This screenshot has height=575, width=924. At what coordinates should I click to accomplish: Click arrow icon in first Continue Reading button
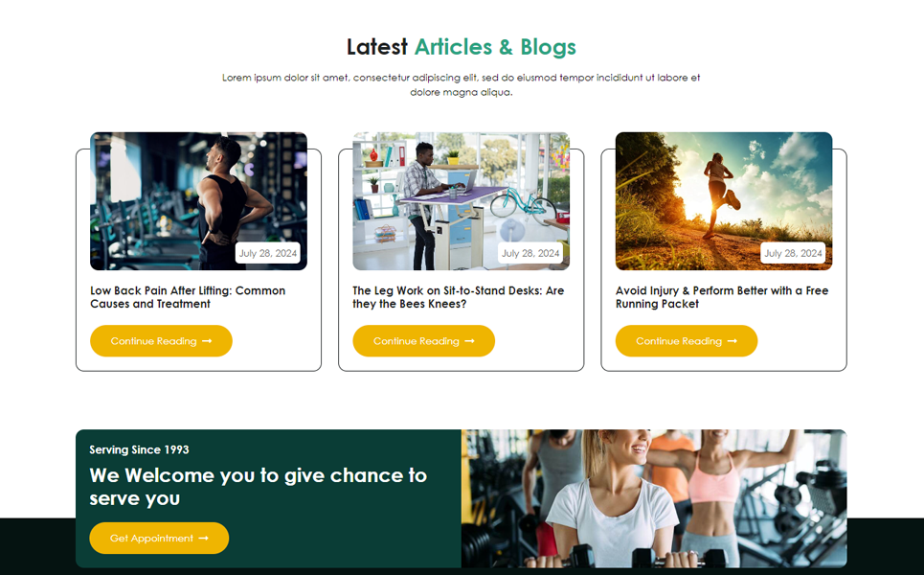click(x=207, y=341)
